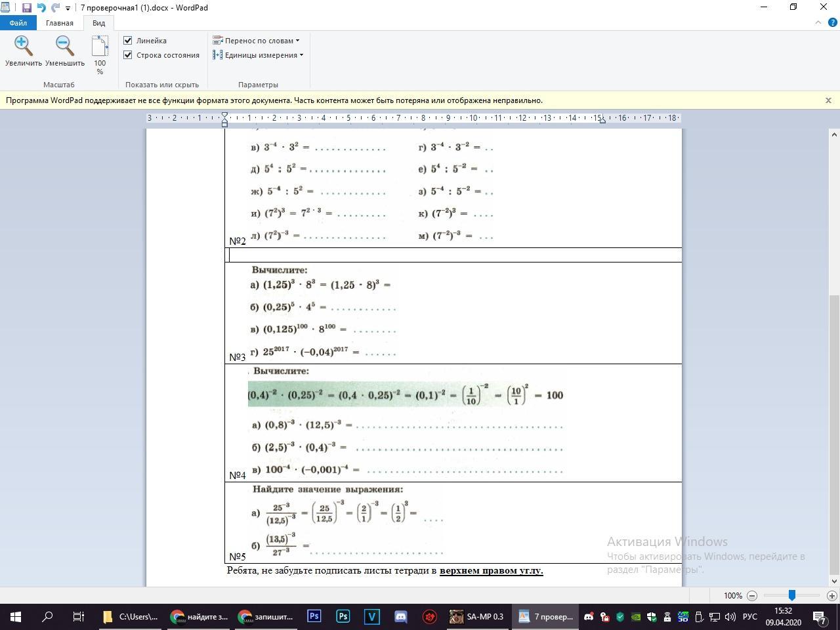The height and width of the screenshot is (630, 840).
Task: Set zoom to 100% page icon
Action: click(x=100, y=47)
